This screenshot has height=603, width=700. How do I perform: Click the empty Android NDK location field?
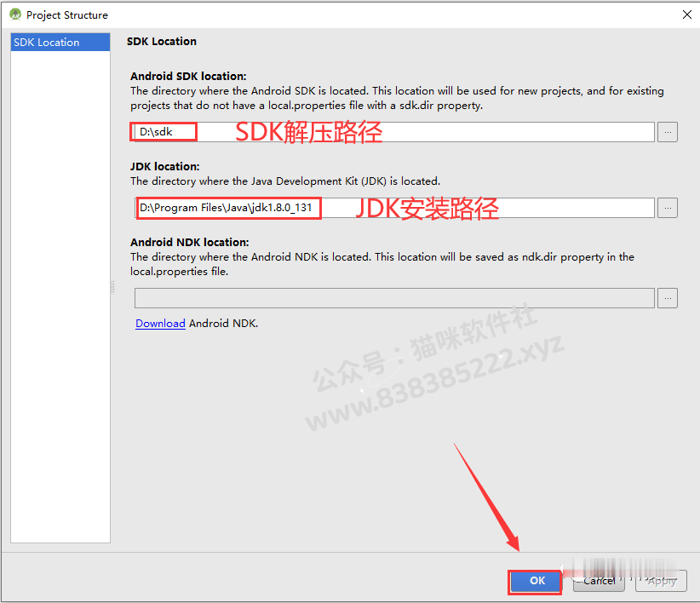coord(394,298)
